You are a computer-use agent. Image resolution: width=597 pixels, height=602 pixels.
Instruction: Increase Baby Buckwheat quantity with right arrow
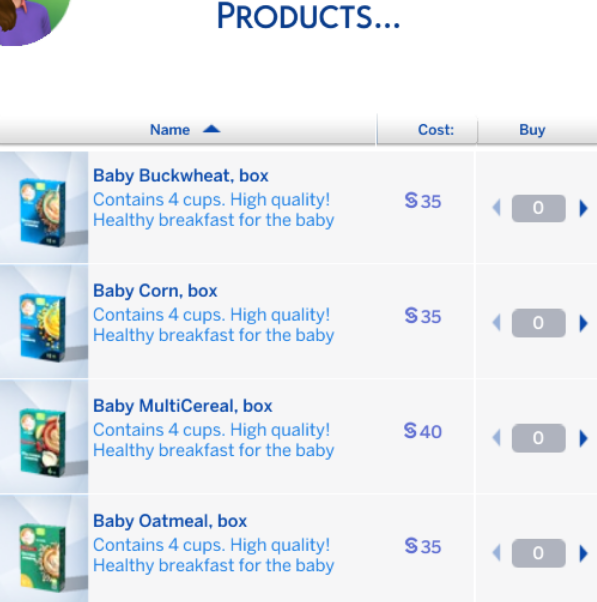pyautogui.click(x=584, y=208)
